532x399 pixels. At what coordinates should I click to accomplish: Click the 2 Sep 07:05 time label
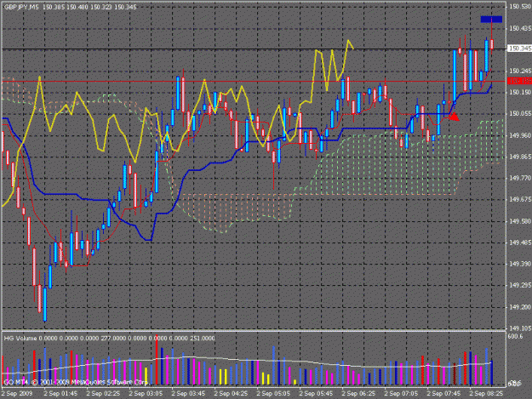[401, 394]
